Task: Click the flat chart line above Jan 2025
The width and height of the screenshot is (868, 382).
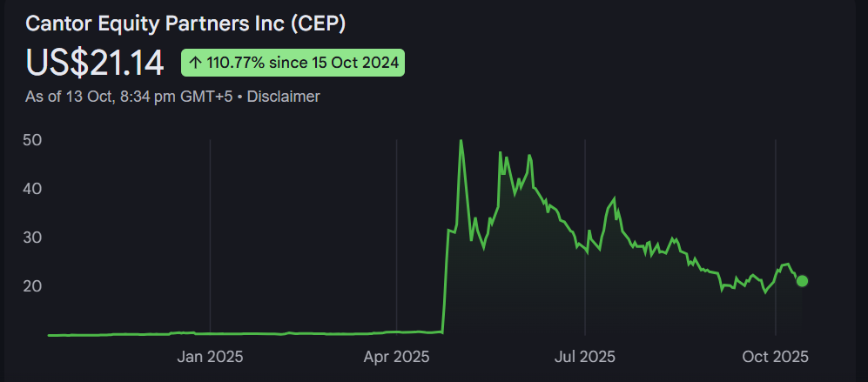Action: [x=210, y=333]
